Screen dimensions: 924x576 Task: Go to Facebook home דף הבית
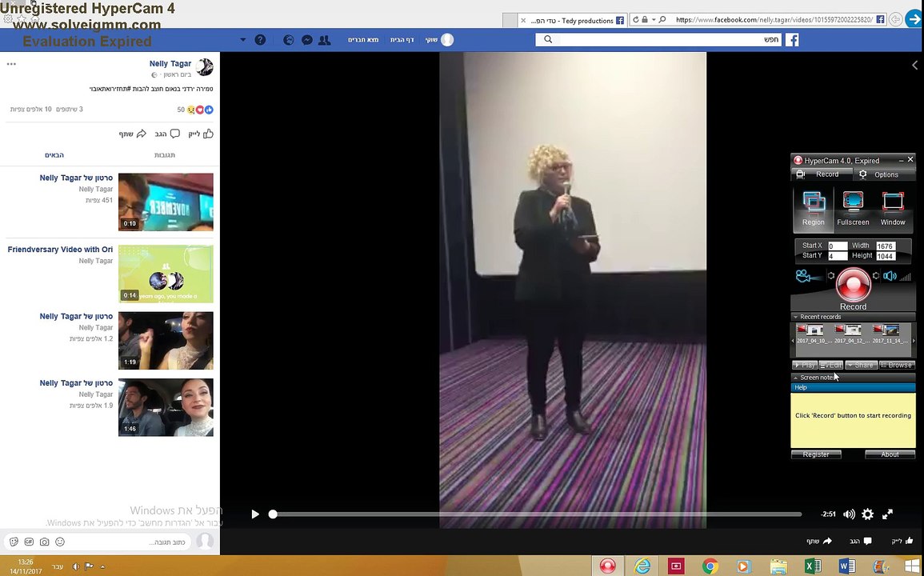(x=402, y=39)
